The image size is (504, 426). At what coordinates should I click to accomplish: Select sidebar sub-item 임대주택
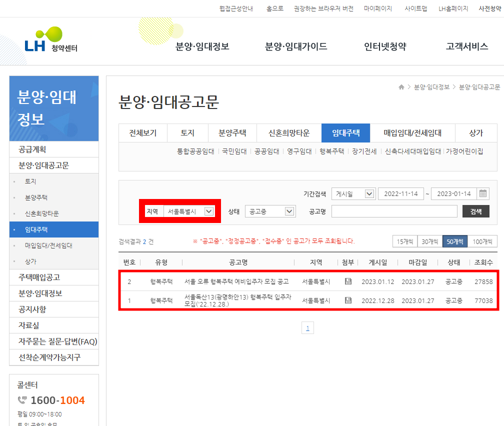(54, 229)
